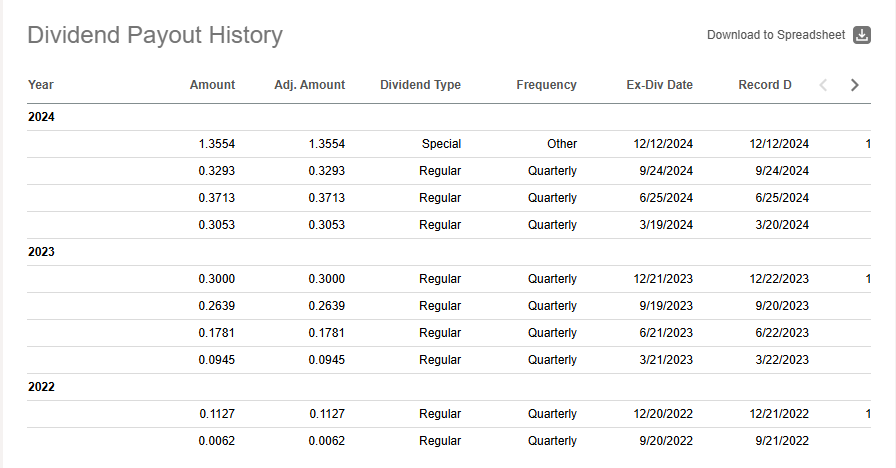The width and height of the screenshot is (896, 468).
Task: Select the 0.0062 value in Adj. Amount column
Action: [x=327, y=441]
